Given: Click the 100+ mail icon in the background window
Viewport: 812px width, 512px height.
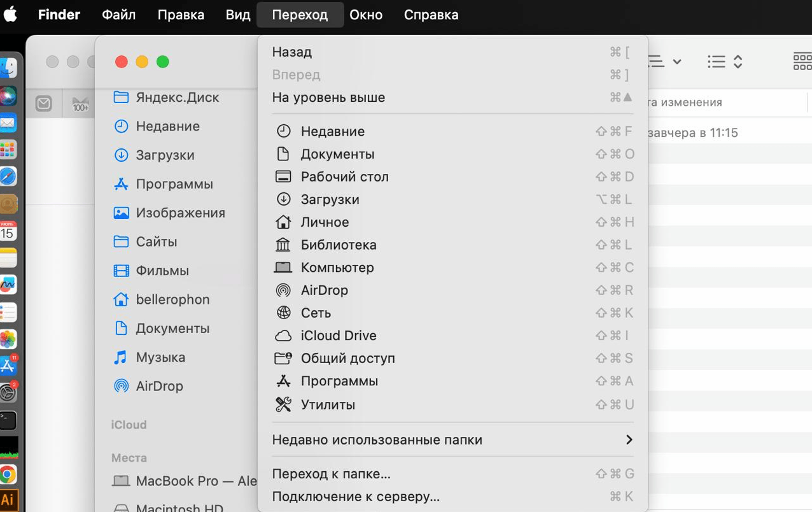Looking at the screenshot, I should 81,104.
